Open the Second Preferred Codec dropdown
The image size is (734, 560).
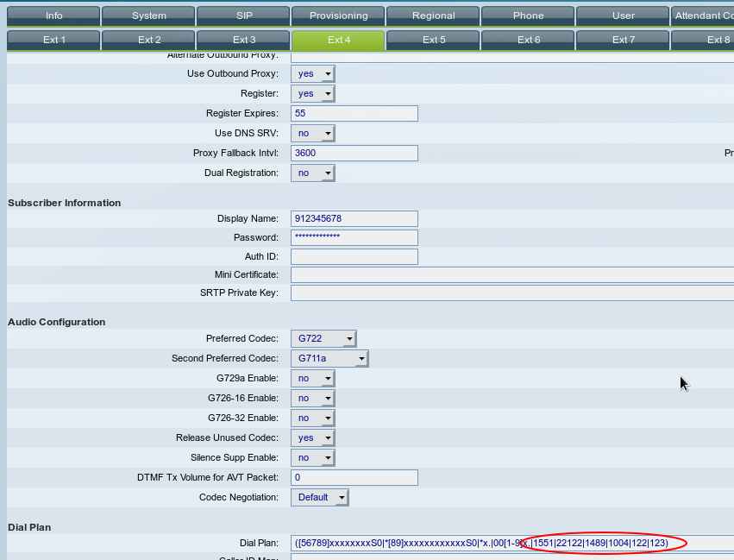tap(329, 358)
